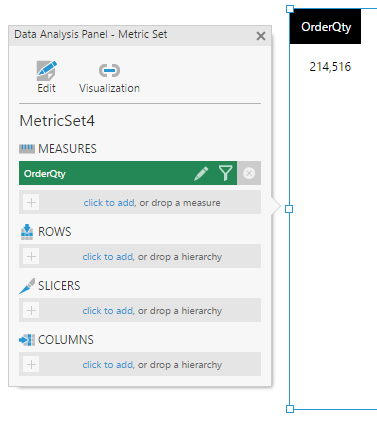Select the OrderQty column header
Image resolution: width=377 pixels, height=421 pixels.
pyautogui.click(x=326, y=27)
